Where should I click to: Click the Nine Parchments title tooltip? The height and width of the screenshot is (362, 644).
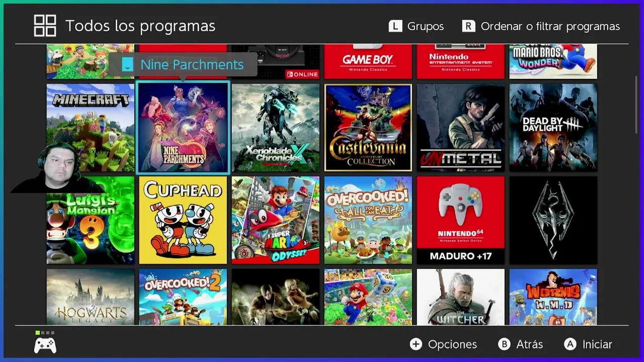(x=183, y=65)
